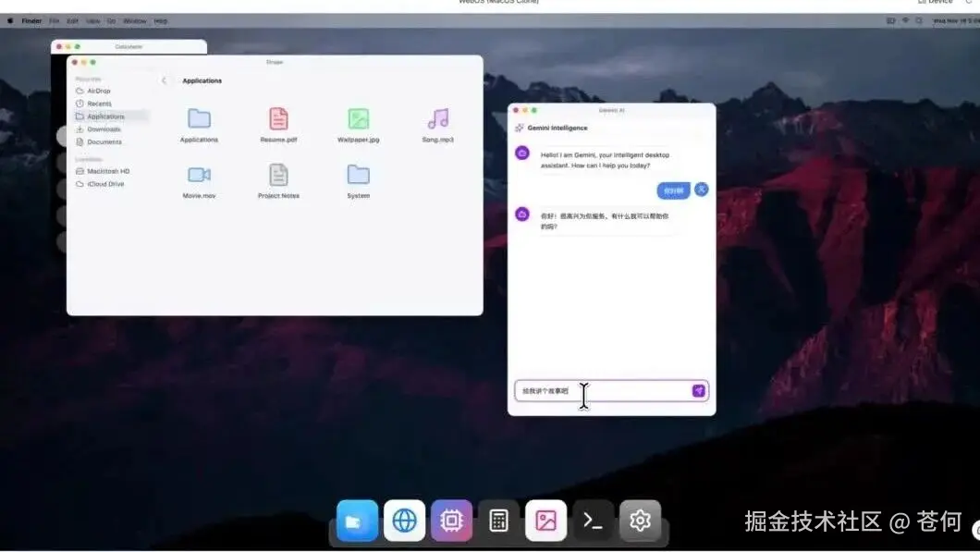Bring Calculator window forward via its title bar
980x552 pixels.
pyautogui.click(x=129, y=47)
